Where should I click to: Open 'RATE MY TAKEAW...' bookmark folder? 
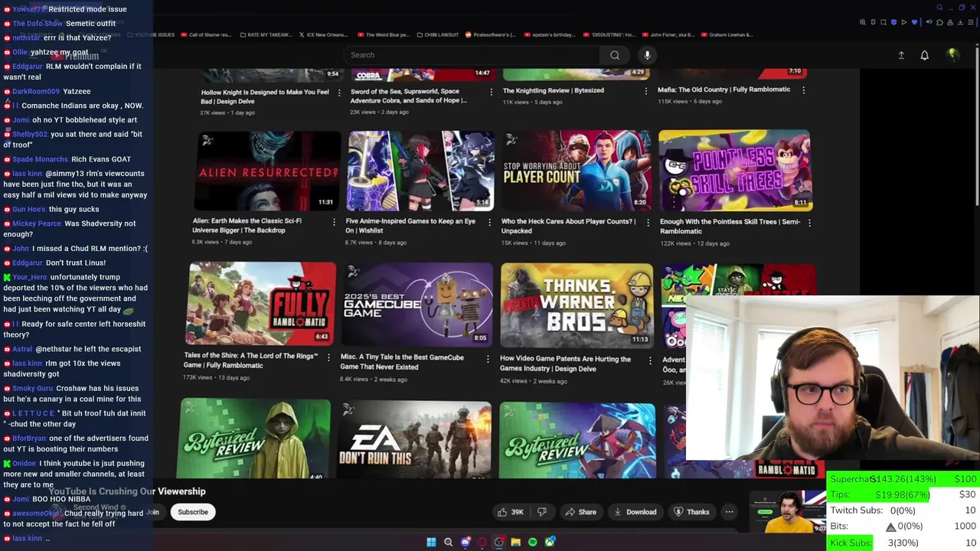click(x=266, y=34)
